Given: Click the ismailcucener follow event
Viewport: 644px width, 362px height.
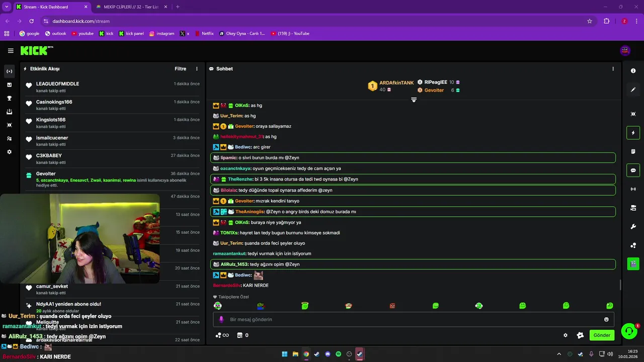Looking at the screenshot, I should (x=112, y=141).
